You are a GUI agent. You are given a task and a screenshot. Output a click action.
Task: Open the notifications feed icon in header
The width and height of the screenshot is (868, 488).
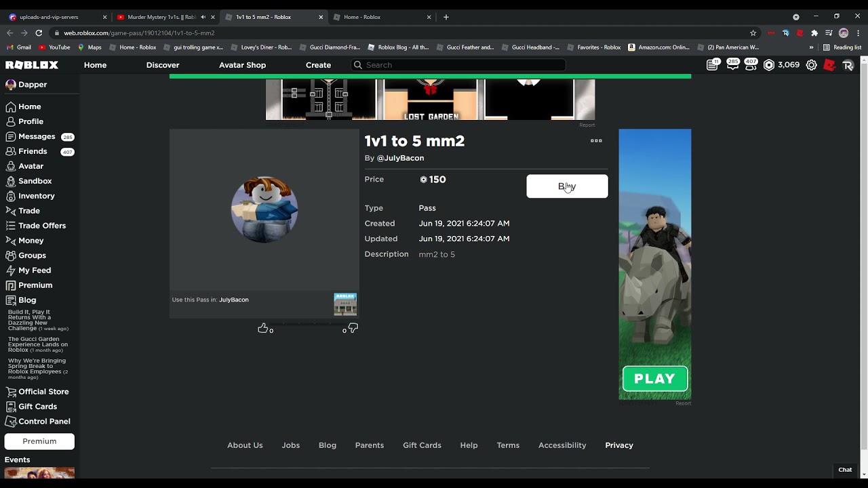pyautogui.click(x=712, y=65)
